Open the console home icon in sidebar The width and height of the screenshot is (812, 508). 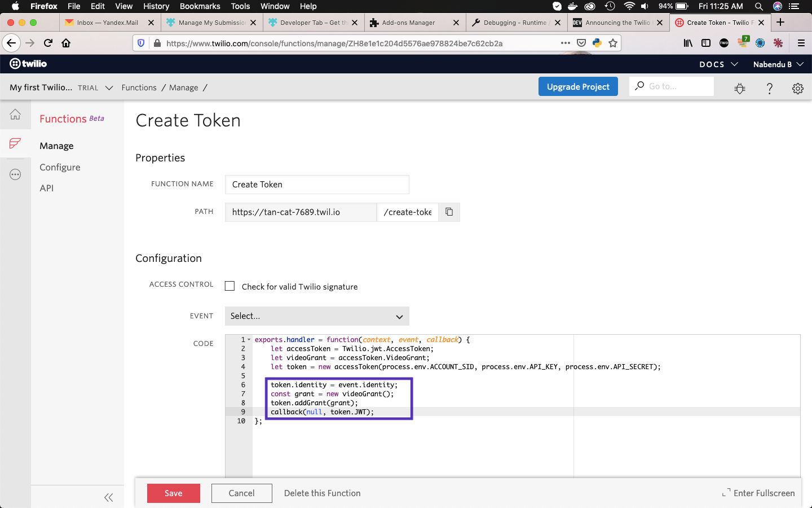(x=15, y=115)
